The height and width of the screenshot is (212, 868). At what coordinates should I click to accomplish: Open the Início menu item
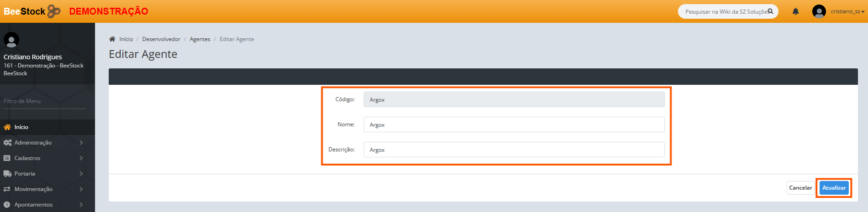21,127
